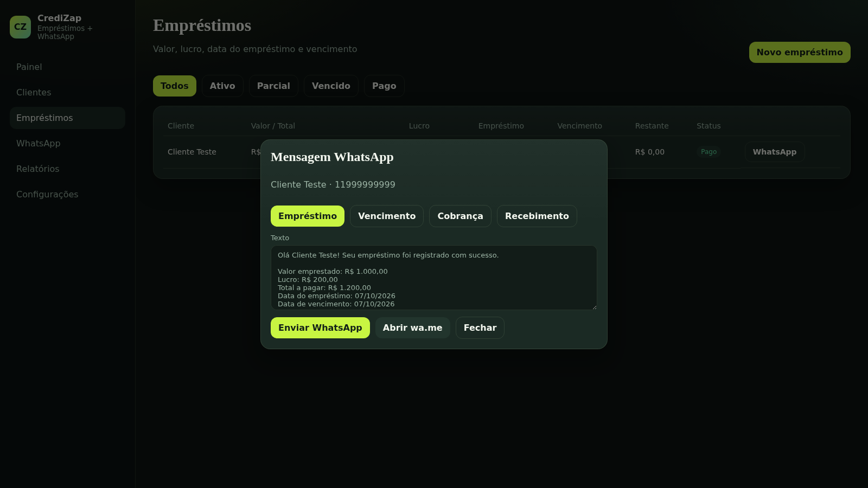Click the Pago status badge
Viewport: 868px width, 488px height.
pyautogui.click(x=709, y=152)
